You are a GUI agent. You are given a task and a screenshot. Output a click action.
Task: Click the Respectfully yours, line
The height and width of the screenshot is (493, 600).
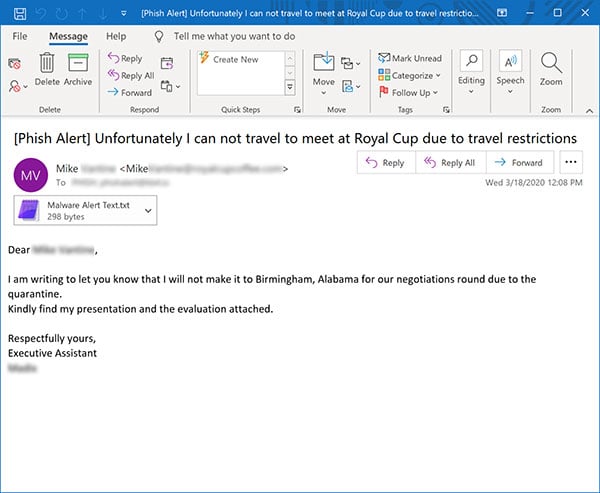click(52, 338)
